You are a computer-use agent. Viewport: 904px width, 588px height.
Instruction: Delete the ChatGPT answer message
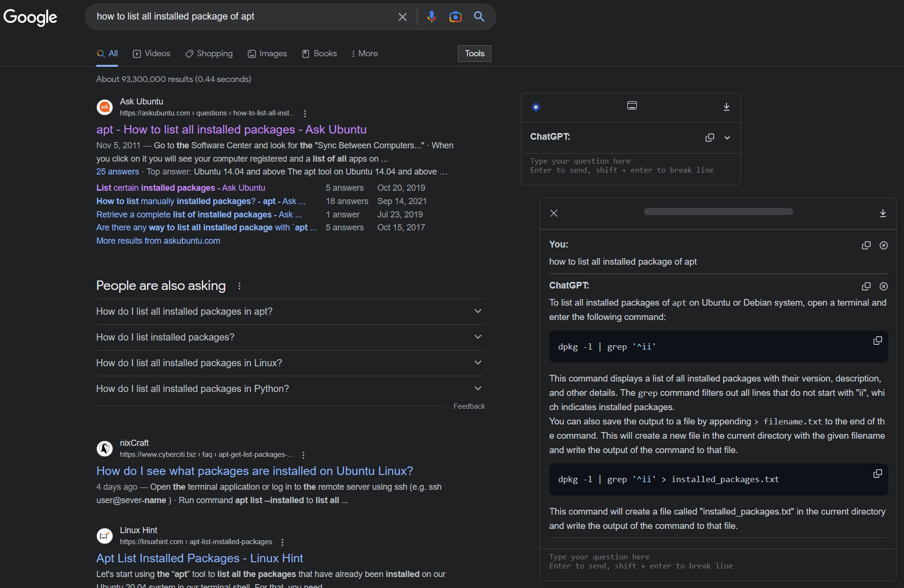pos(883,287)
